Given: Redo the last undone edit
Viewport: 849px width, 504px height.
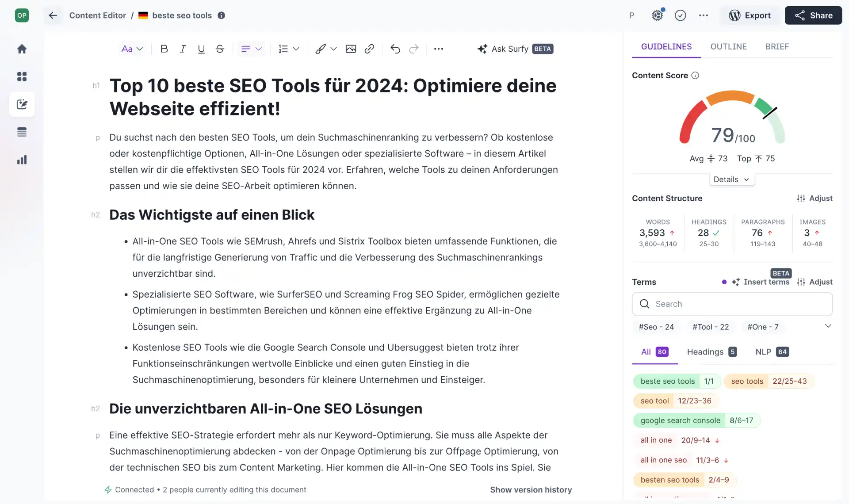Looking at the screenshot, I should [414, 49].
